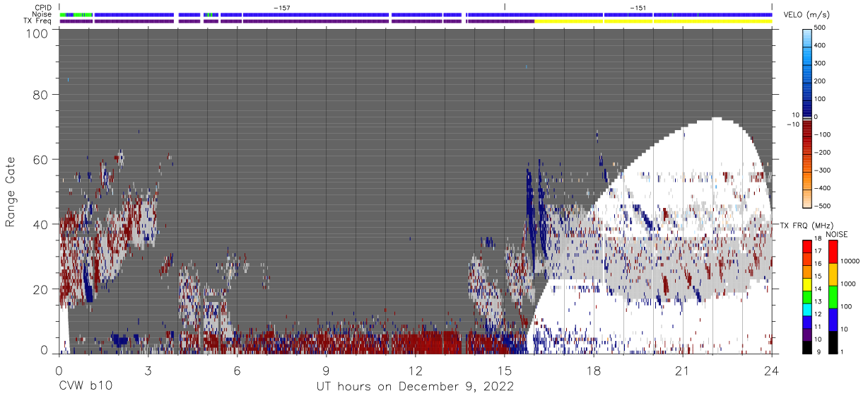Click the '15' UT hour axis tick
This screenshot has width=868, height=401.
[x=505, y=370]
